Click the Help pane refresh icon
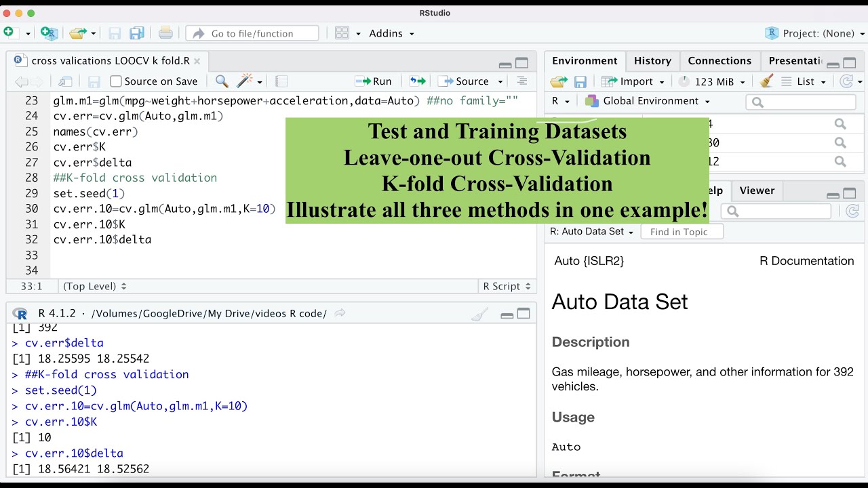The height and width of the screenshot is (488, 868). pos(853,211)
